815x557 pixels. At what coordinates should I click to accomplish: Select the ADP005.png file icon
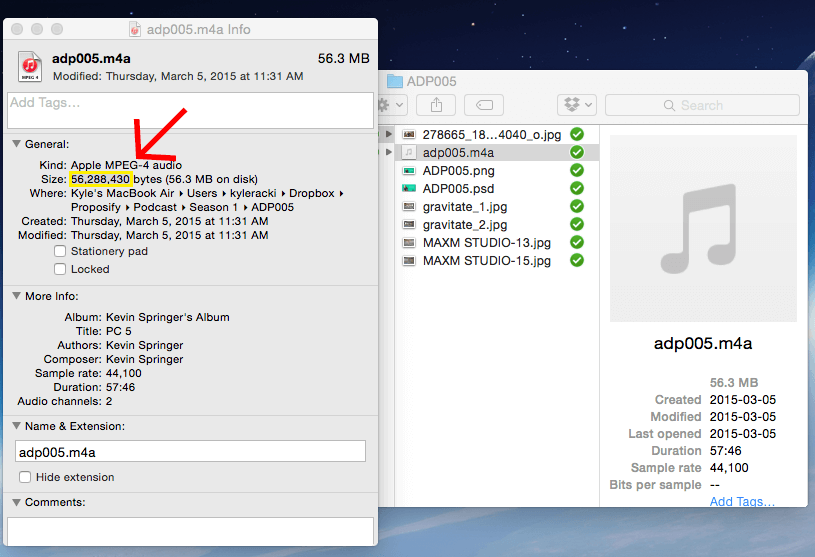(x=409, y=170)
